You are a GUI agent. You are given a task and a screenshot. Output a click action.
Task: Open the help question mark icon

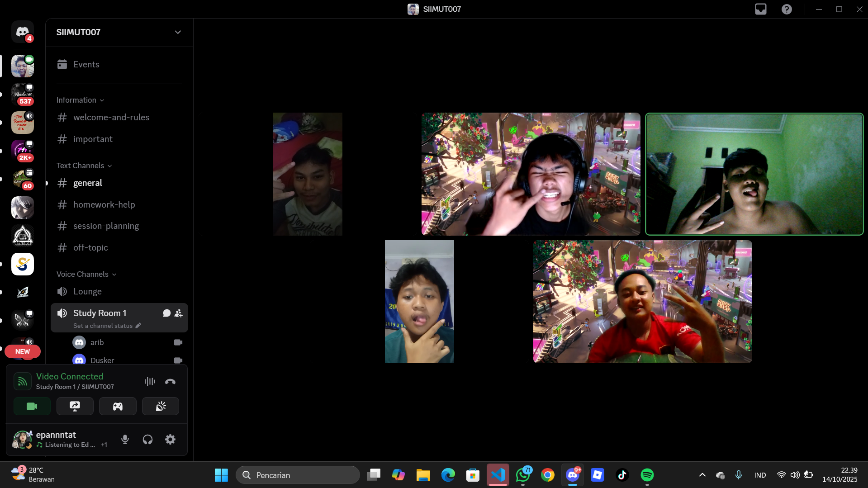coord(787,9)
